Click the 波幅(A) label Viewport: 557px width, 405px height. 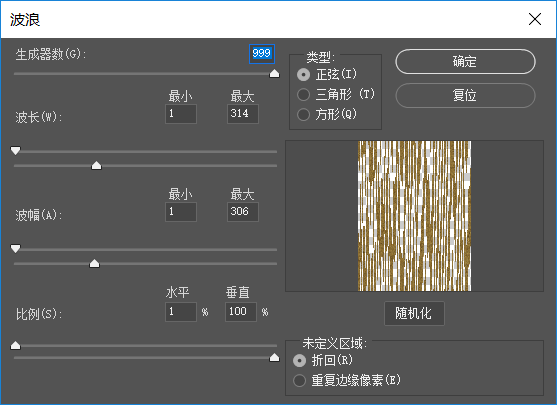pos(39,215)
